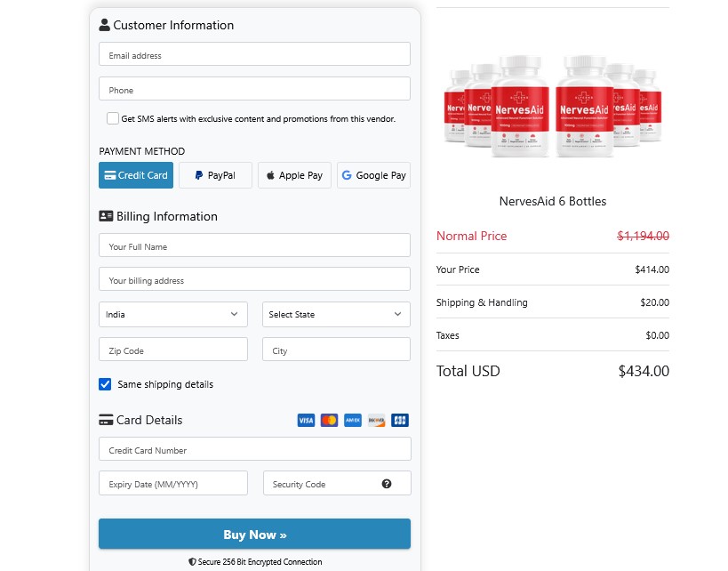Focus the Email address field
Screen dimensions: 728x571
tap(254, 54)
